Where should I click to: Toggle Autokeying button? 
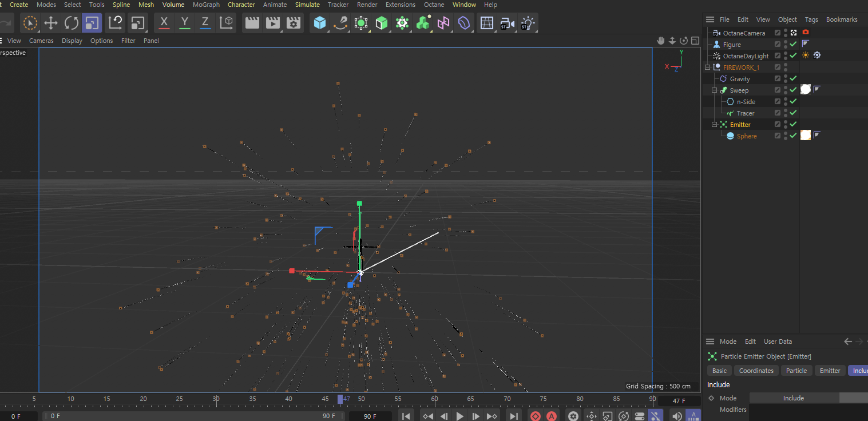pyautogui.click(x=552, y=416)
